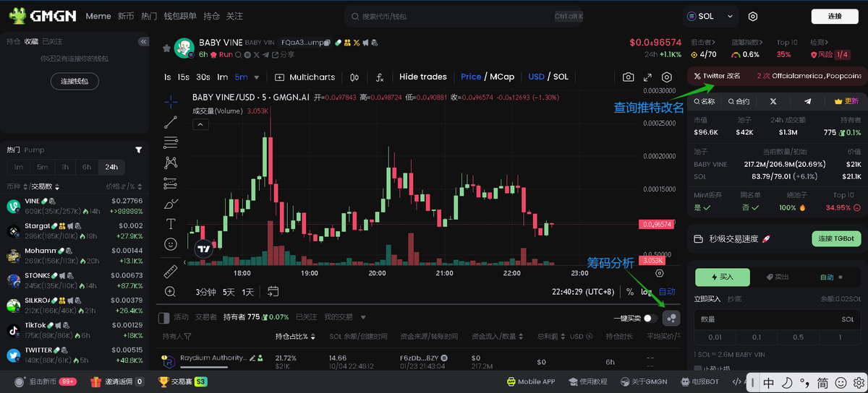Open chart axis settings gear

(659, 273)
